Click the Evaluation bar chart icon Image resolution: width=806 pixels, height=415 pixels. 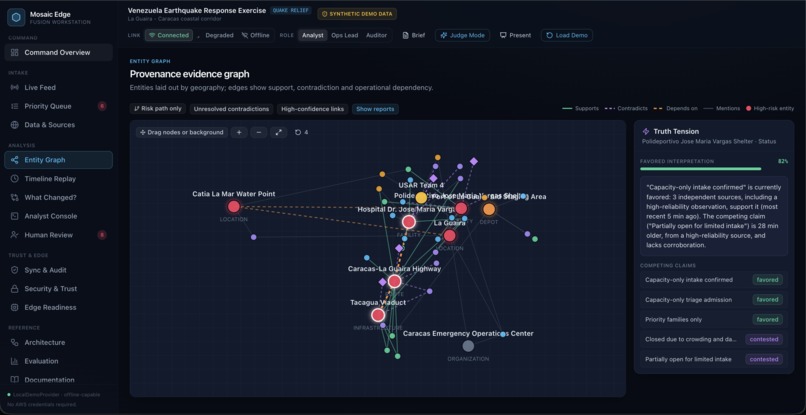click(x=14, y=361)
